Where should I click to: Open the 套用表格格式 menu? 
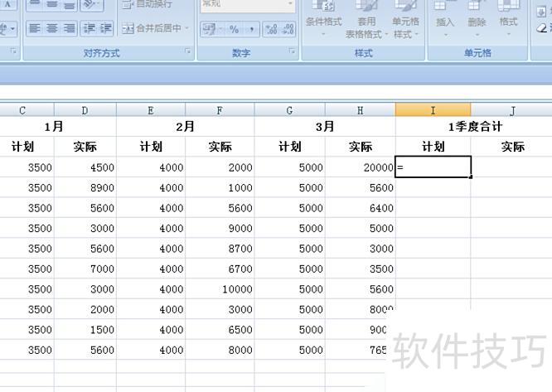coord(366,18)
